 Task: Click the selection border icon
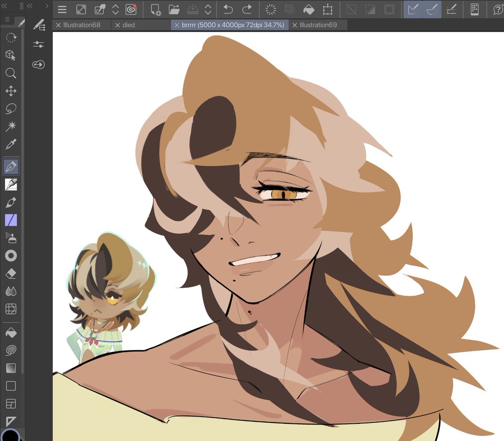[389, 10]
